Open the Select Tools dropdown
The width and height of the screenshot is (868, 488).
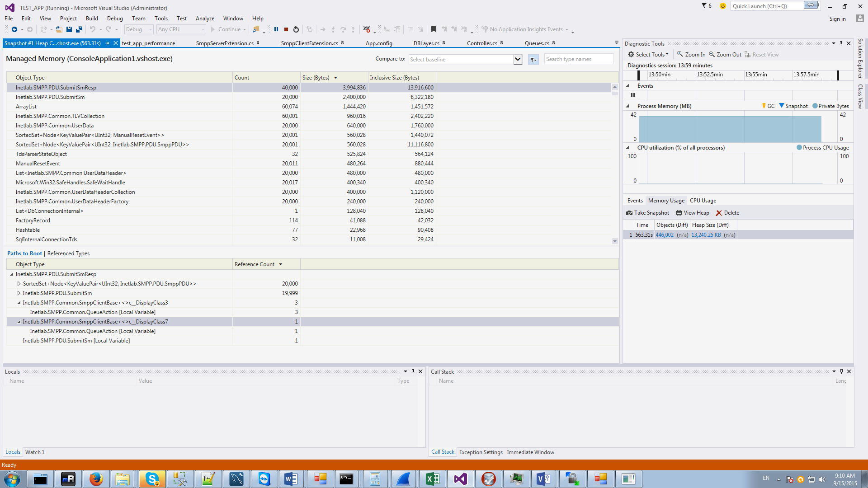tap(648, 55)
